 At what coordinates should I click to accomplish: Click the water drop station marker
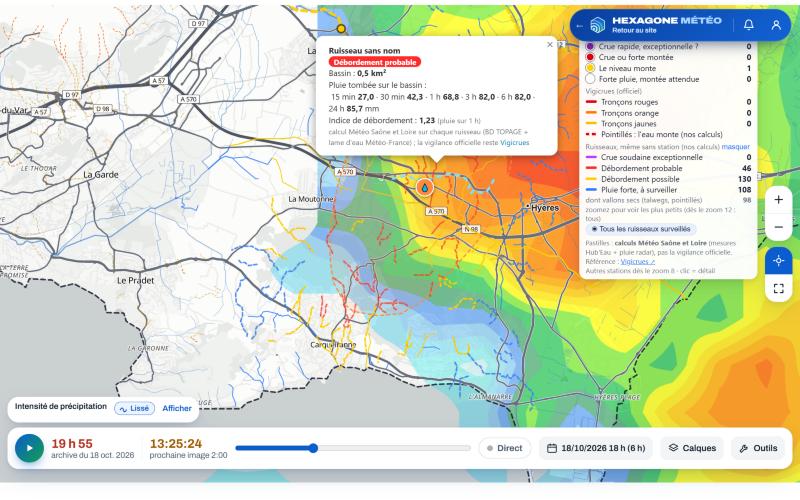click(424, 188)
